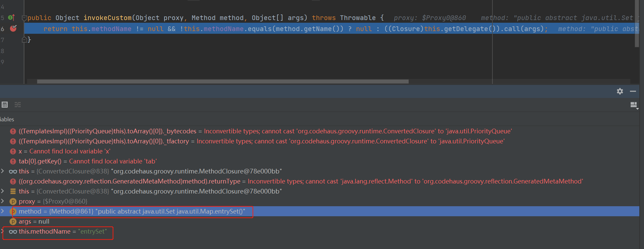Select the returnType inconvertible types row
The image size is (644, 249).
pos(319,181)
